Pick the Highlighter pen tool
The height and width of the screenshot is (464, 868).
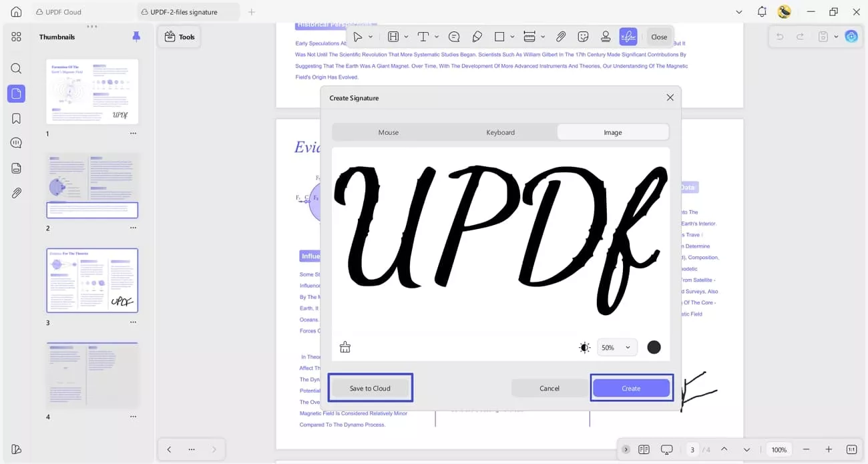478,37
